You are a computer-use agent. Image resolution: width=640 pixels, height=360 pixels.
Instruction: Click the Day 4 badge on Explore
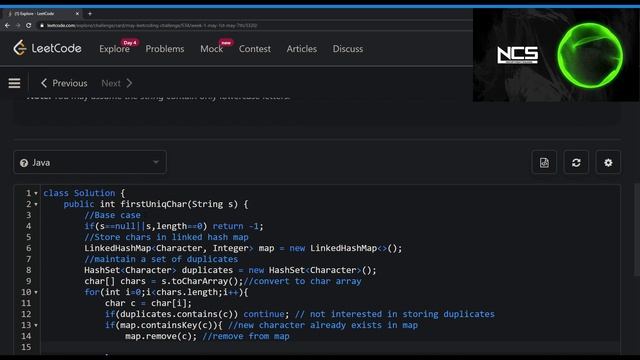click(x=130, y=42)
